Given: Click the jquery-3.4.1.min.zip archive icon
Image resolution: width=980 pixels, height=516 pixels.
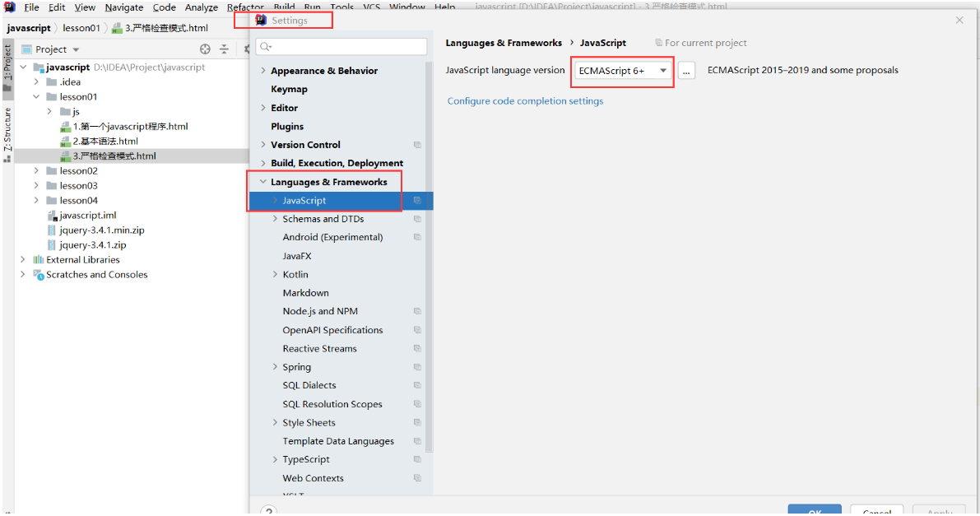Looking at the screenshot, I should coord(52,230).
